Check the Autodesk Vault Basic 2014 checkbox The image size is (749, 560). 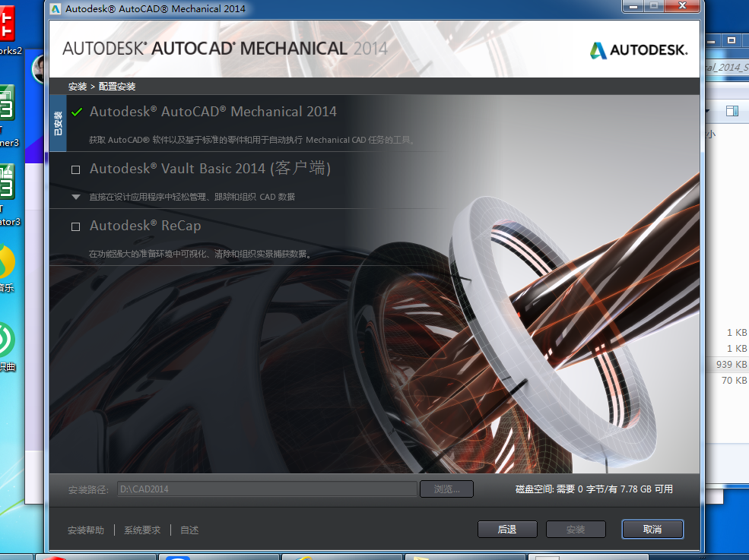pyautogui.click(x=75, y=169)
